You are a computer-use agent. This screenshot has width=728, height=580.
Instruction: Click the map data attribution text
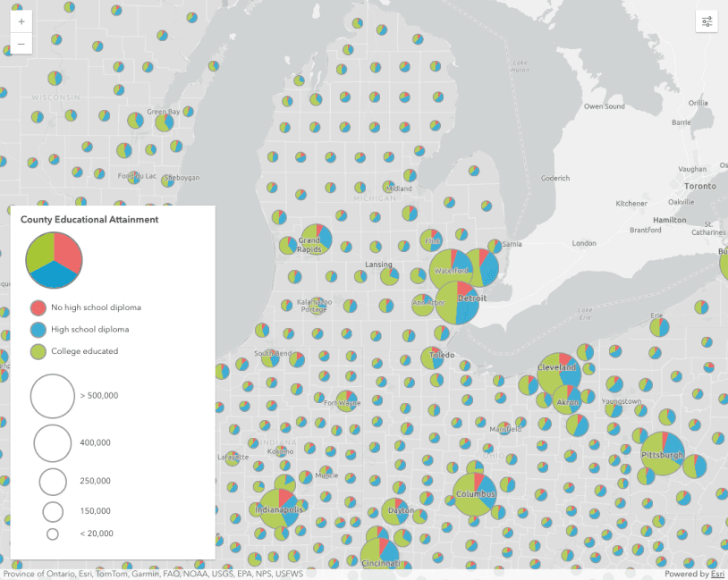click(152, 574)
